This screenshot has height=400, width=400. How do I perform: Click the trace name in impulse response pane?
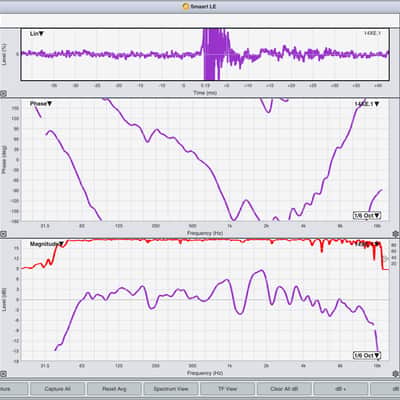[x=372, y=33]
